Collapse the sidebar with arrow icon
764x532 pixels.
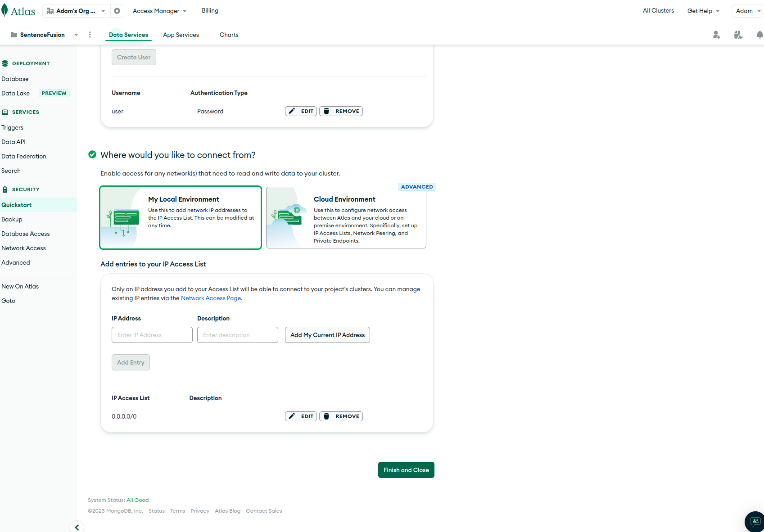77,527
